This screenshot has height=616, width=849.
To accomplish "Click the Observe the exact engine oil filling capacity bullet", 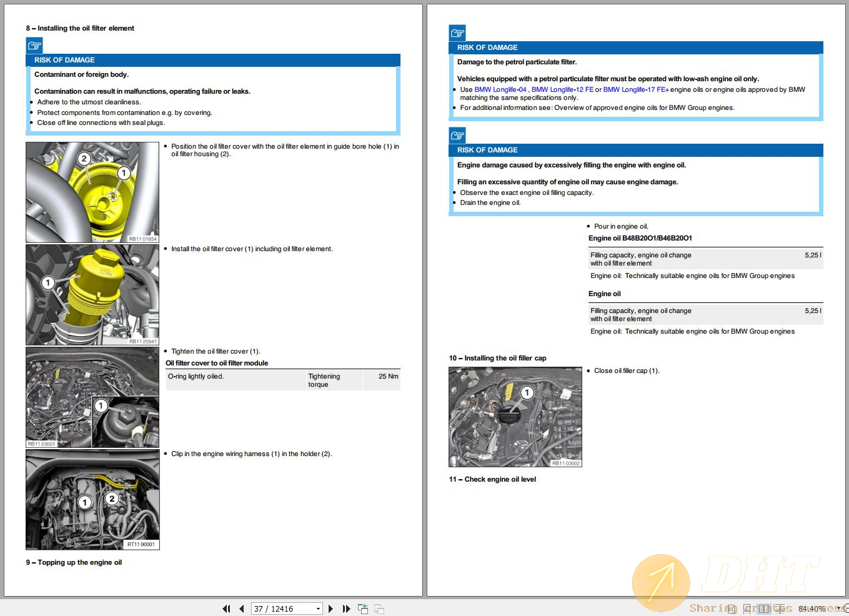I will tap(527, 192).
